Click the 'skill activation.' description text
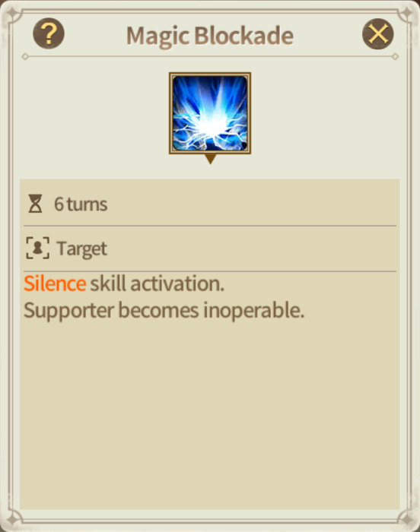Screen dimensions: 420x532 [x=157, y=283]
